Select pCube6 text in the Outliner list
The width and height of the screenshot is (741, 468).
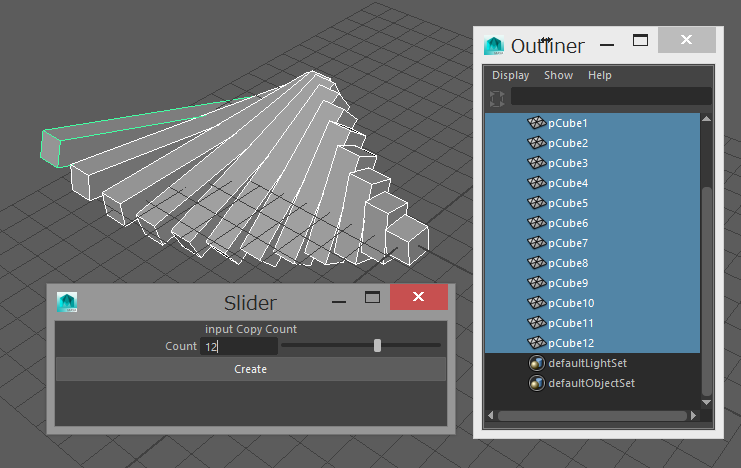point(568,223)
